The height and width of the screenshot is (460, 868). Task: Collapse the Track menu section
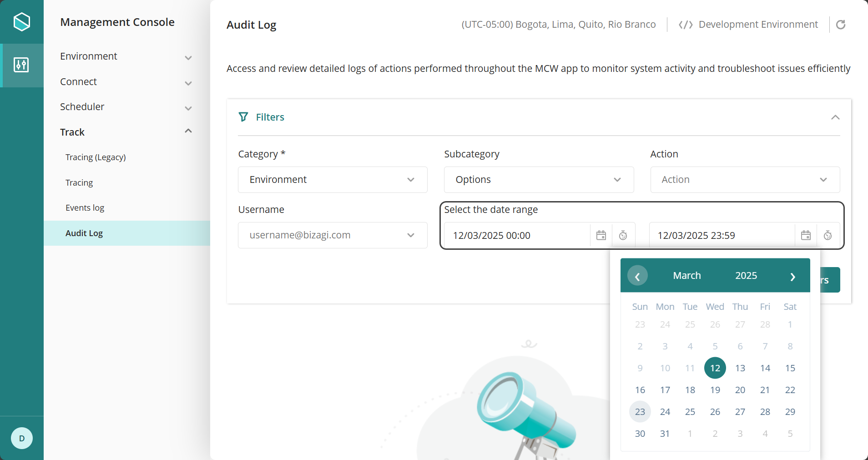(188, 131)
